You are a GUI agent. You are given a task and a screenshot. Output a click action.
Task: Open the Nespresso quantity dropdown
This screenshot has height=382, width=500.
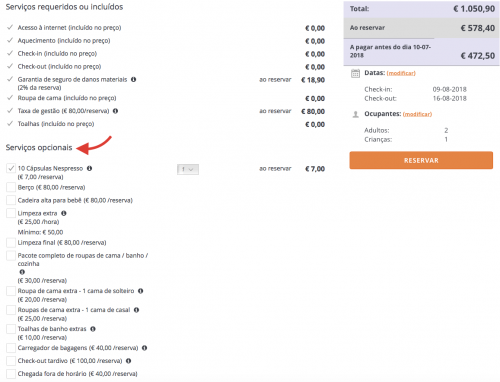point(188,169)
